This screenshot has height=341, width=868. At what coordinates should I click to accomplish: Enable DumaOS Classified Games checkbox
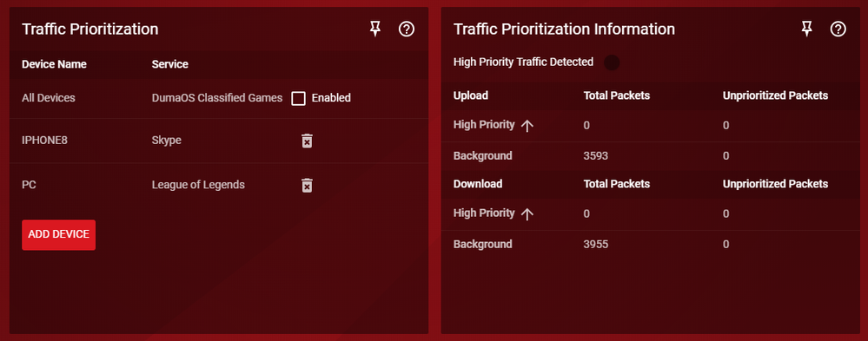[298, 98]
